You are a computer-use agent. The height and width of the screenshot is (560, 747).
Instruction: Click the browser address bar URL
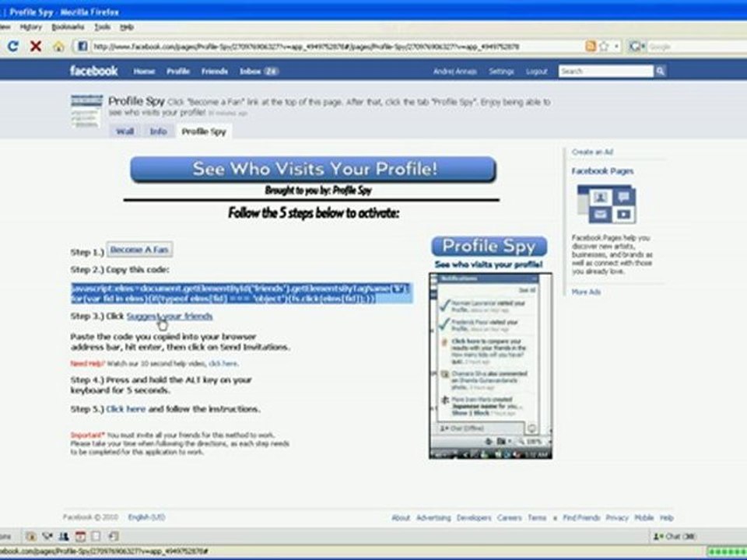pos(306,47)
